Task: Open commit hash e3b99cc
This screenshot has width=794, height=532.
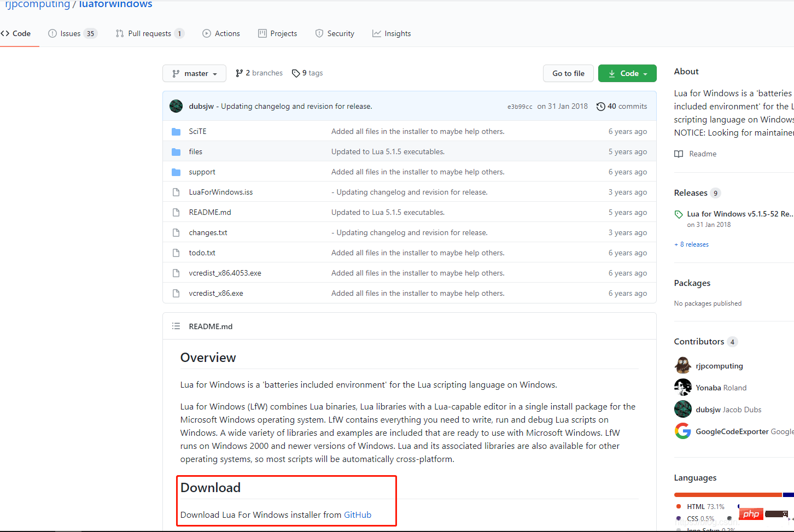Action: [519, 107]
